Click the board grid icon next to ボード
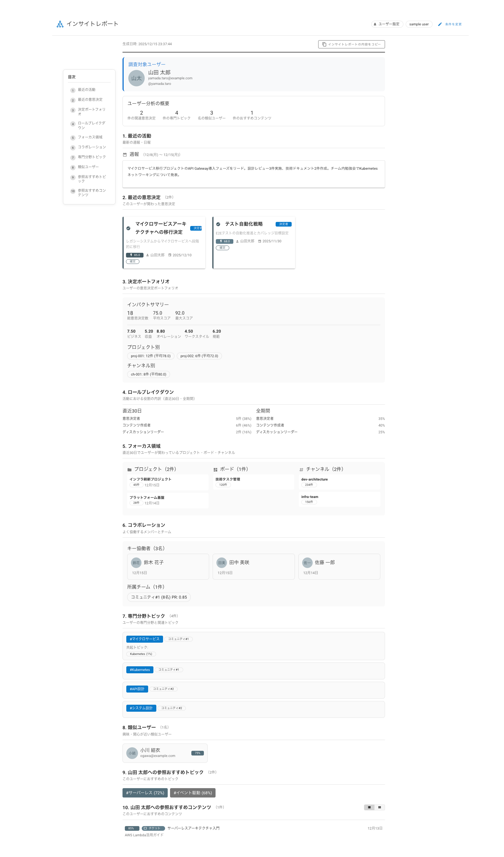Image resolution: width=504 pixels, height=857 pixels. click(215, 470)
